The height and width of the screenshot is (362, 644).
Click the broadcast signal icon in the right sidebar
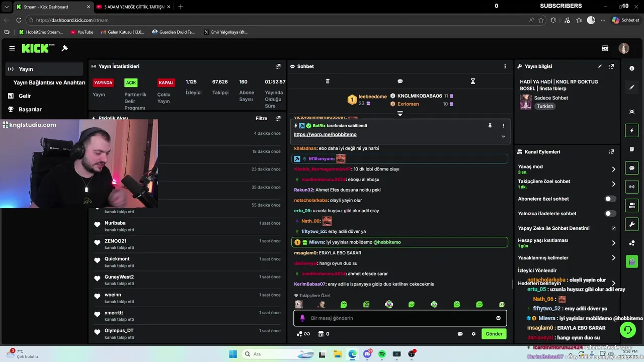coord(632,187)
